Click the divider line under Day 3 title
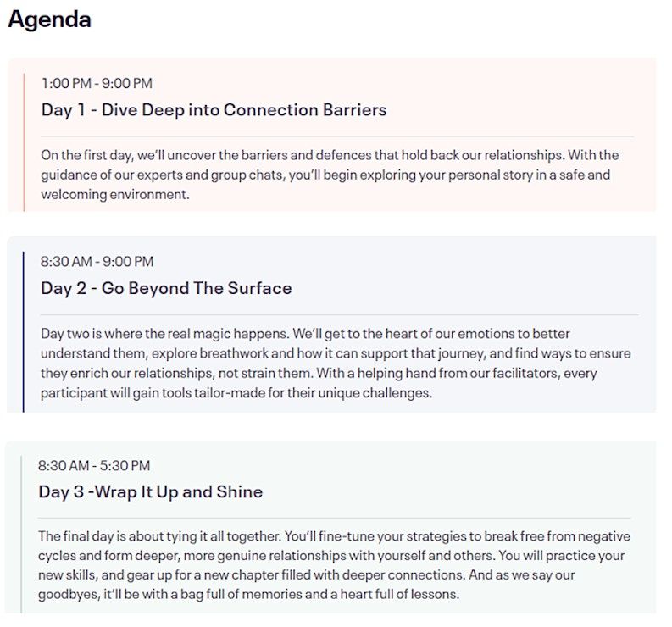This screenshot has width=672, height=627. [335, 518]
